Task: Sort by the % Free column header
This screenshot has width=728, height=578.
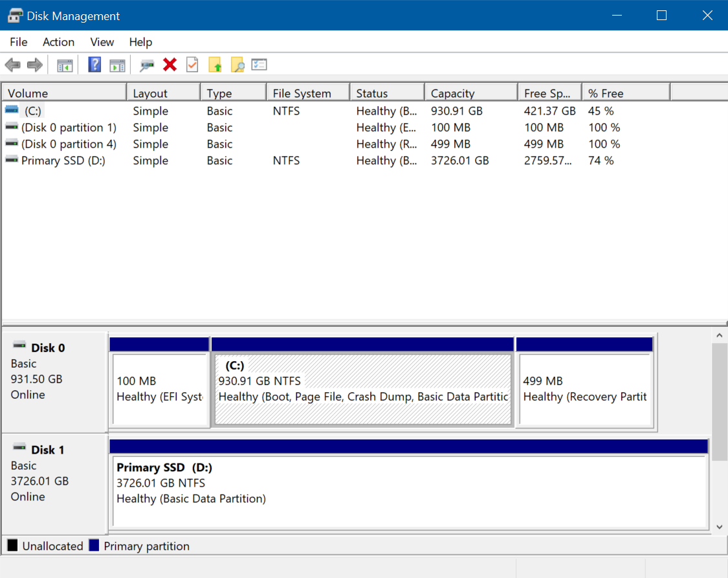Action: click(626, 93)
